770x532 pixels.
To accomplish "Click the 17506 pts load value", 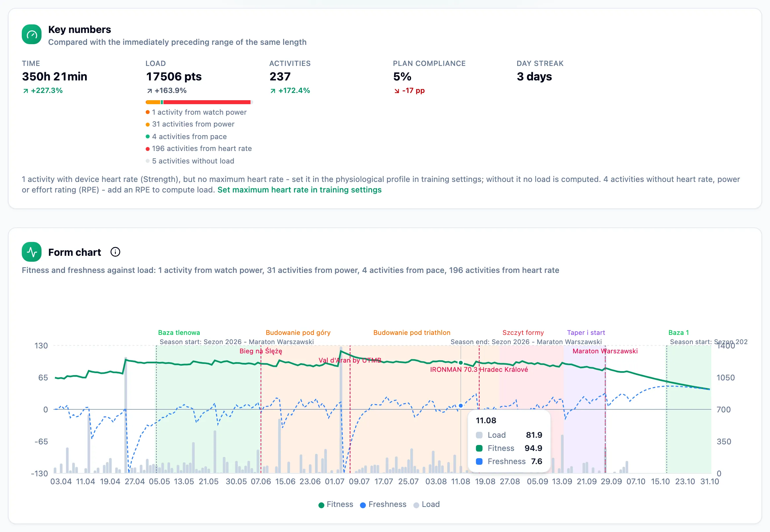I will point(174,77).
